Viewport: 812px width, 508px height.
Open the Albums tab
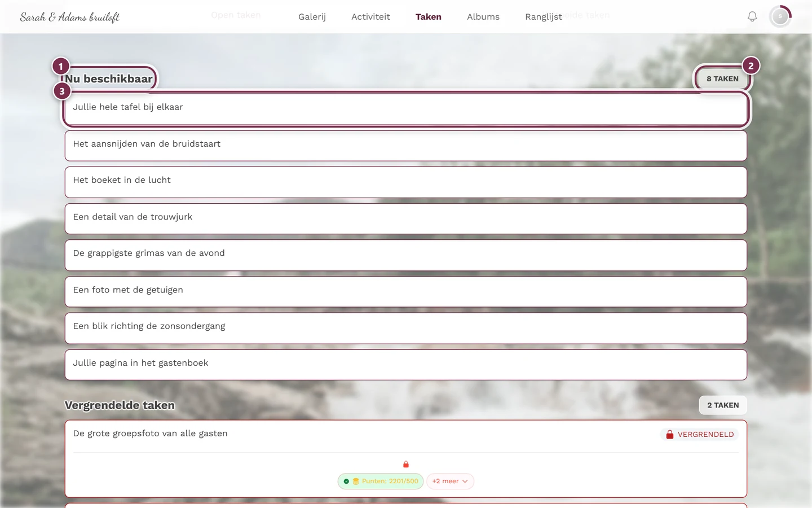(x=483, y=17)
